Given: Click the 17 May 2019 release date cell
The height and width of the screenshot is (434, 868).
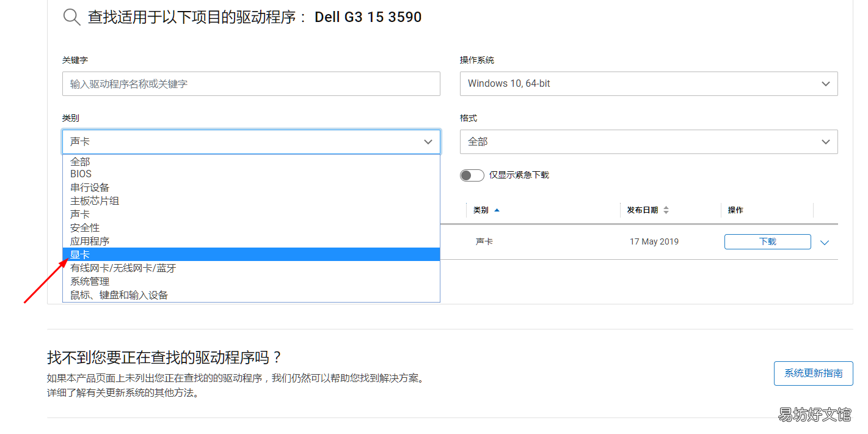Looking at the screenshot, I should tap(654, 241).
